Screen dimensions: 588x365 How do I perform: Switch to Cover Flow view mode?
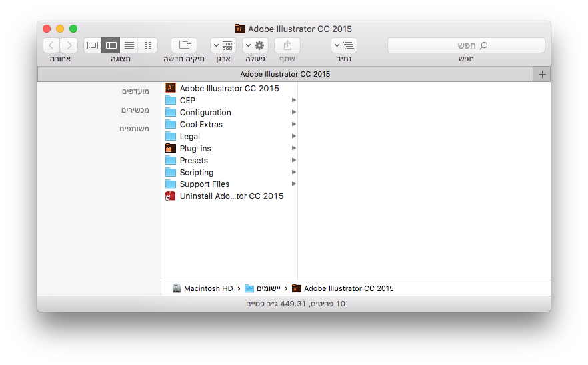[93, 45]
